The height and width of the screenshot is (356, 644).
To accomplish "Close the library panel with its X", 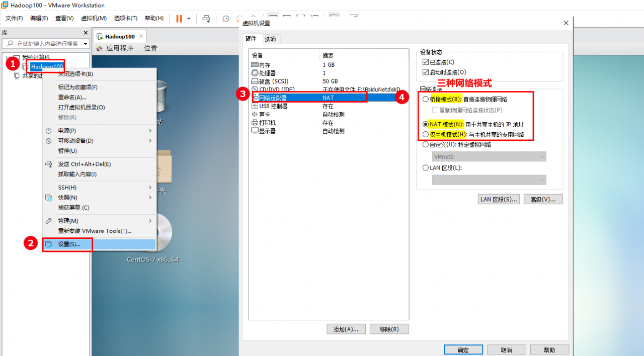I will (x=86, y=33).
